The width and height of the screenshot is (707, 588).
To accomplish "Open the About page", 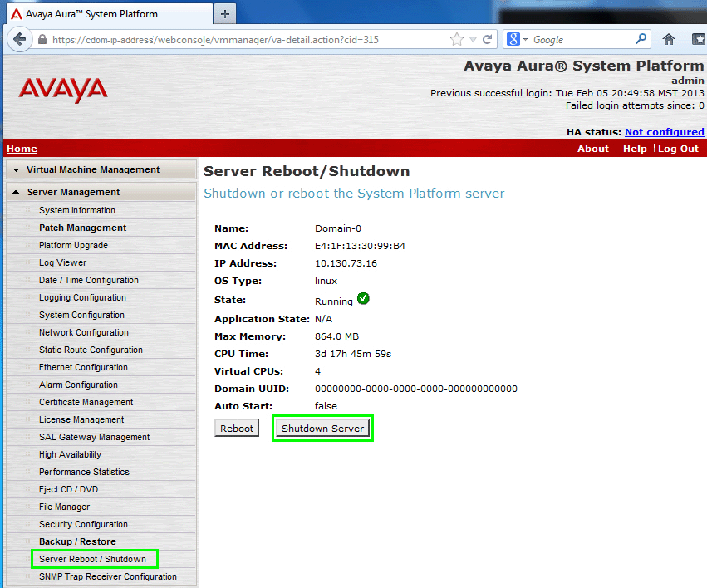I will pos(593,149).
